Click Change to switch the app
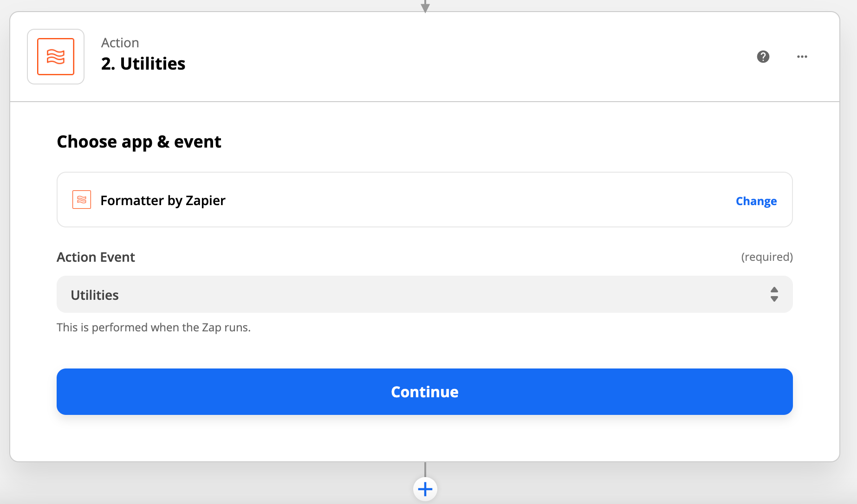 pos(756,201)
